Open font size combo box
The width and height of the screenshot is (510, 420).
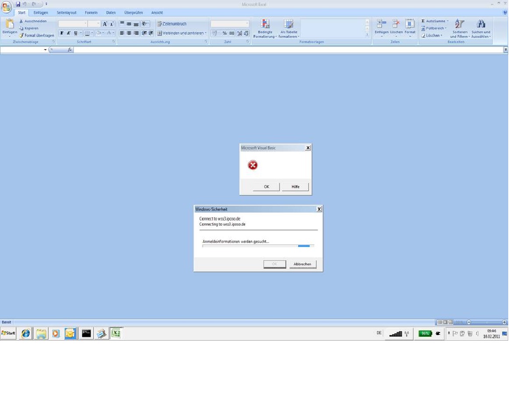point(94,24)
